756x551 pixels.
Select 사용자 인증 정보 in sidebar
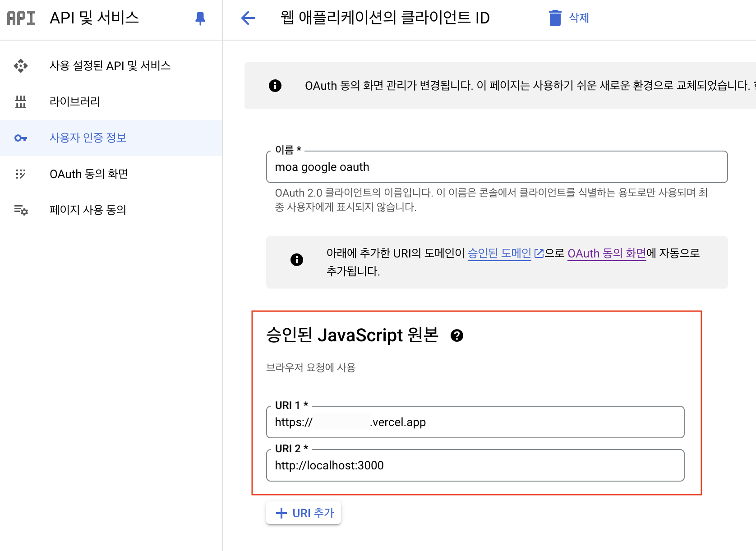tap(111, 138)
